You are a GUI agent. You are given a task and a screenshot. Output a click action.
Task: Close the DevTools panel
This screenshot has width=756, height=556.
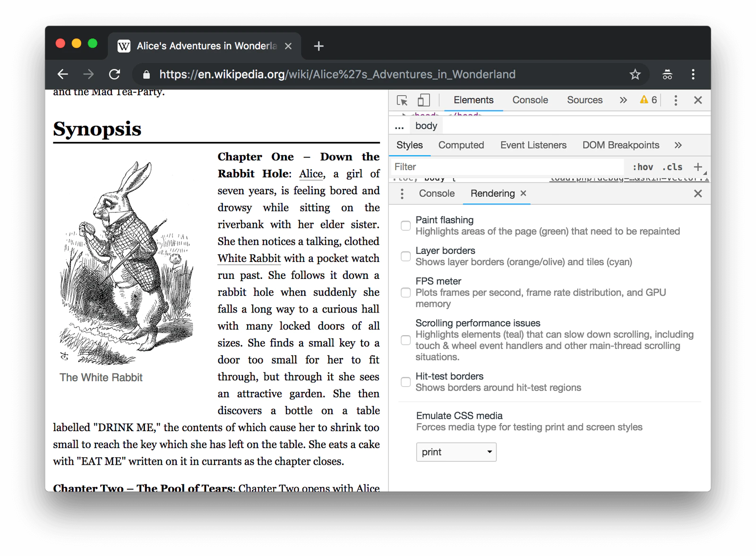[698, 100]
